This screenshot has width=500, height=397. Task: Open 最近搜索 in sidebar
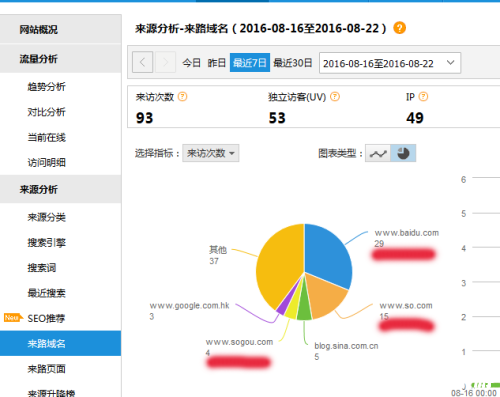[47, 293]
